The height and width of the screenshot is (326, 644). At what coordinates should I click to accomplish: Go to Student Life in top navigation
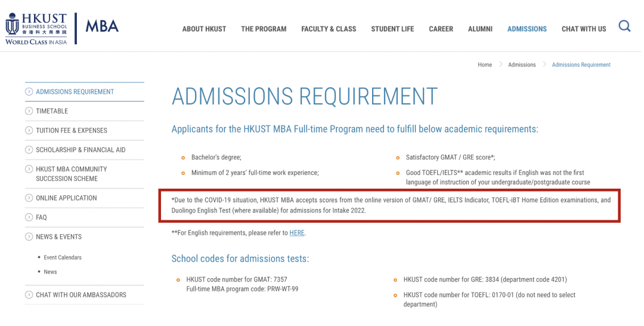pos(392,29)
